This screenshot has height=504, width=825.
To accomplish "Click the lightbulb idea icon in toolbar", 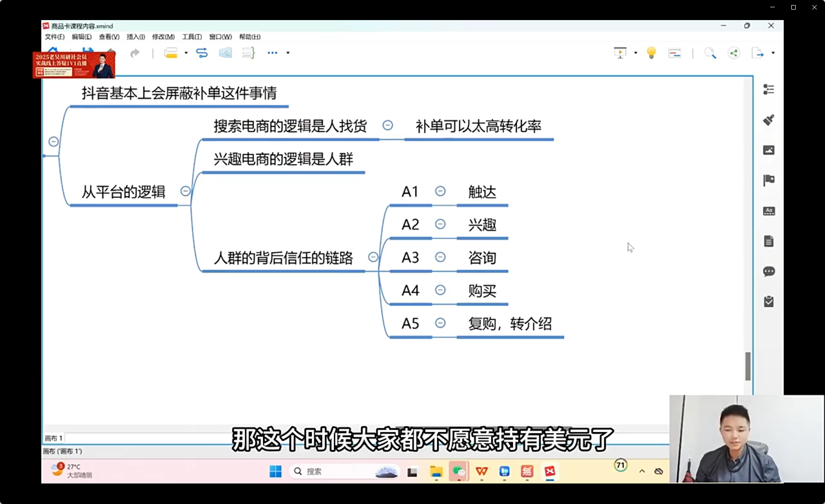I will [652, 53].
